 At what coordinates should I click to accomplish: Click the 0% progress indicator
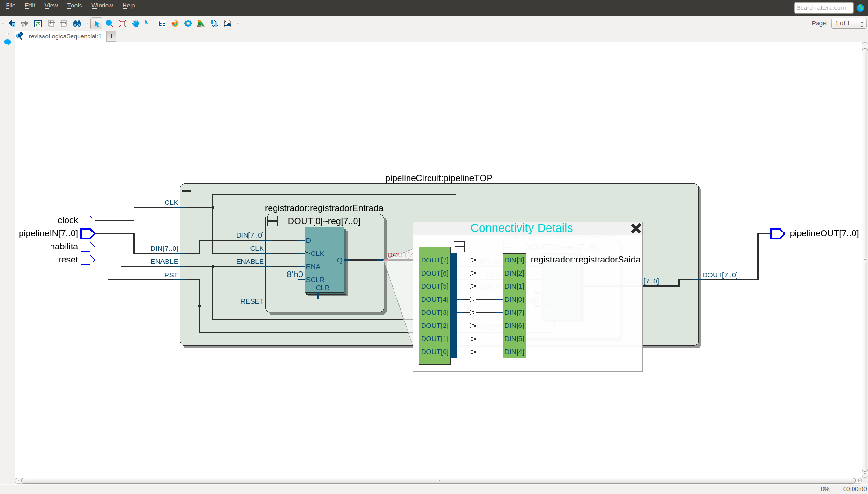(x=825, y=489)
